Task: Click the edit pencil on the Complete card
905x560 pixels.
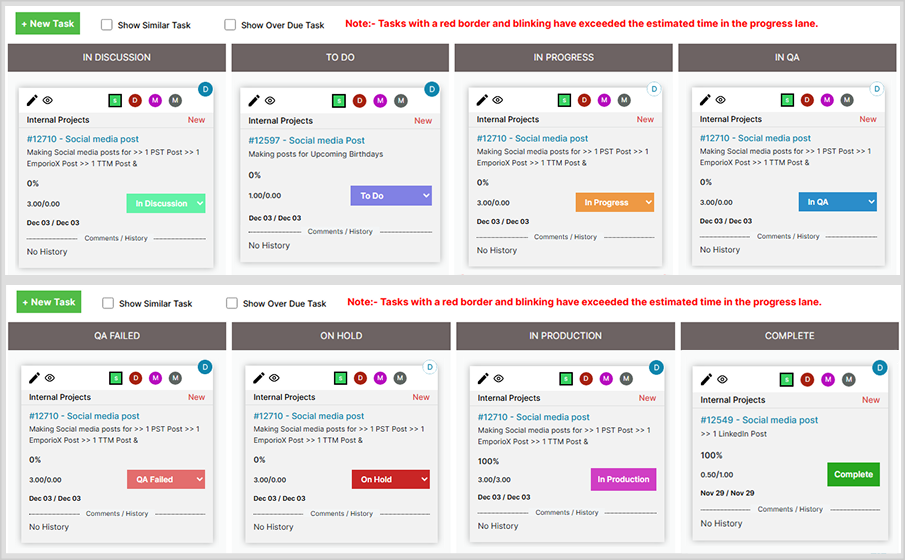Action: click(706, 379)
